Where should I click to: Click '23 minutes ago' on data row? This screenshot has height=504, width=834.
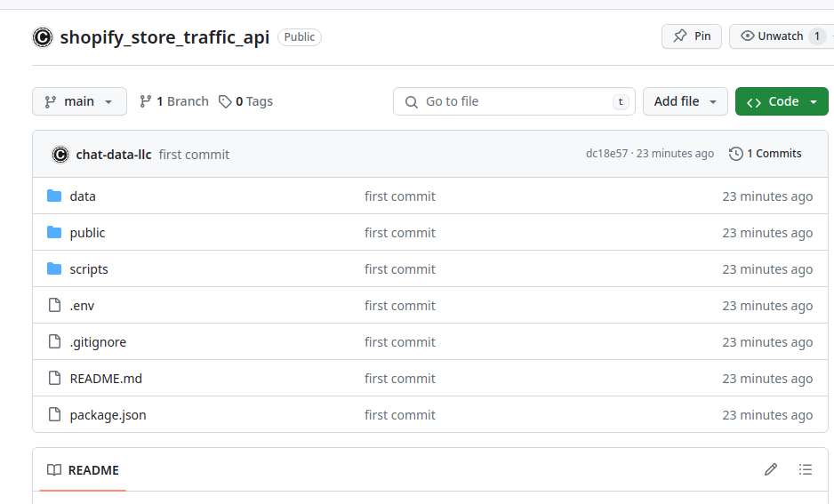[x=767, y=196]
